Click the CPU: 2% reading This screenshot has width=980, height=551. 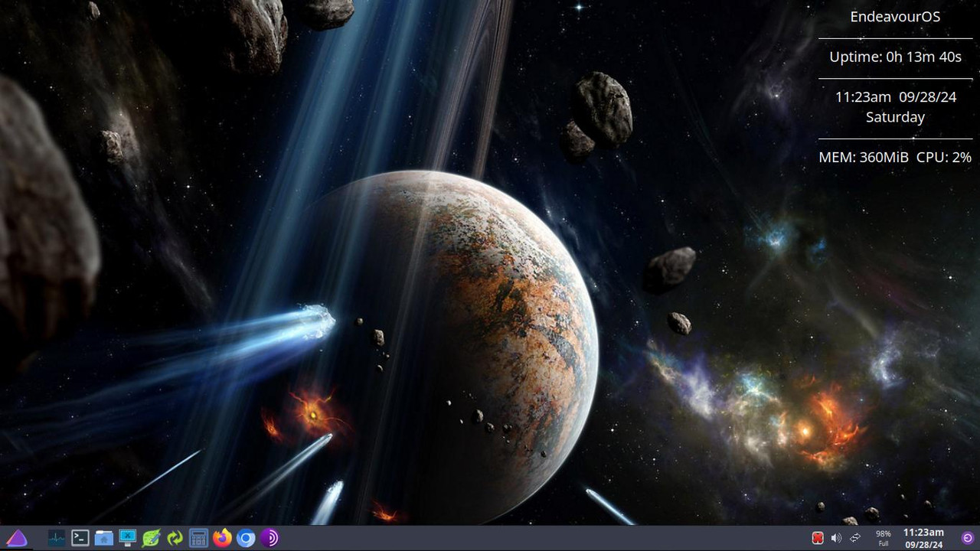[x=944, y=157]
